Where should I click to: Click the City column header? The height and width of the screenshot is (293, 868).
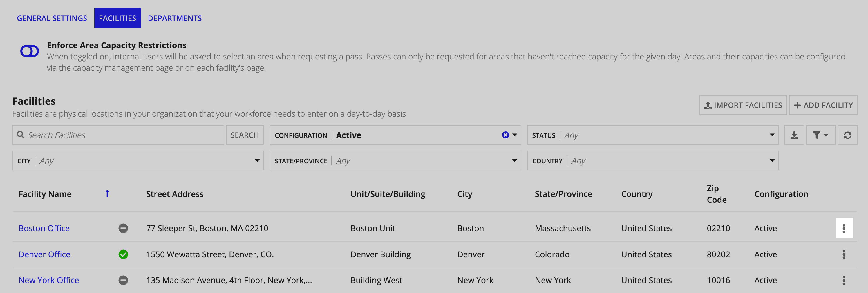pos(465,194)
